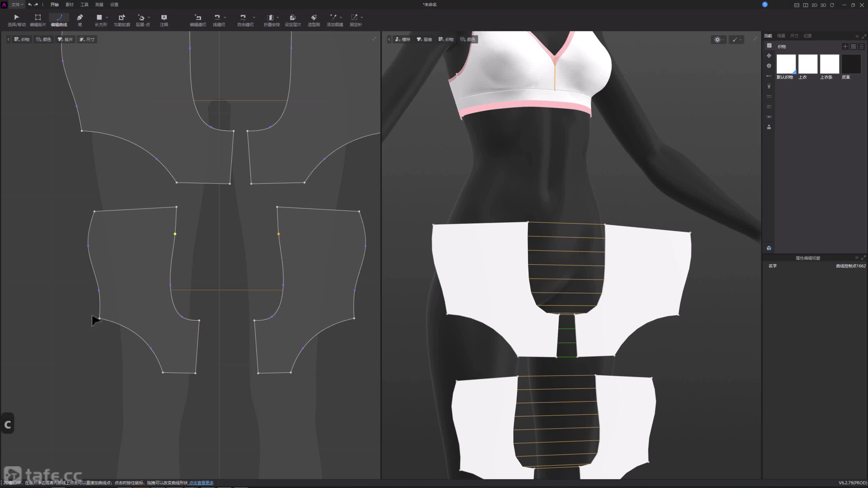Open the fabric category icon in sidebar

(x=769, y=45)
